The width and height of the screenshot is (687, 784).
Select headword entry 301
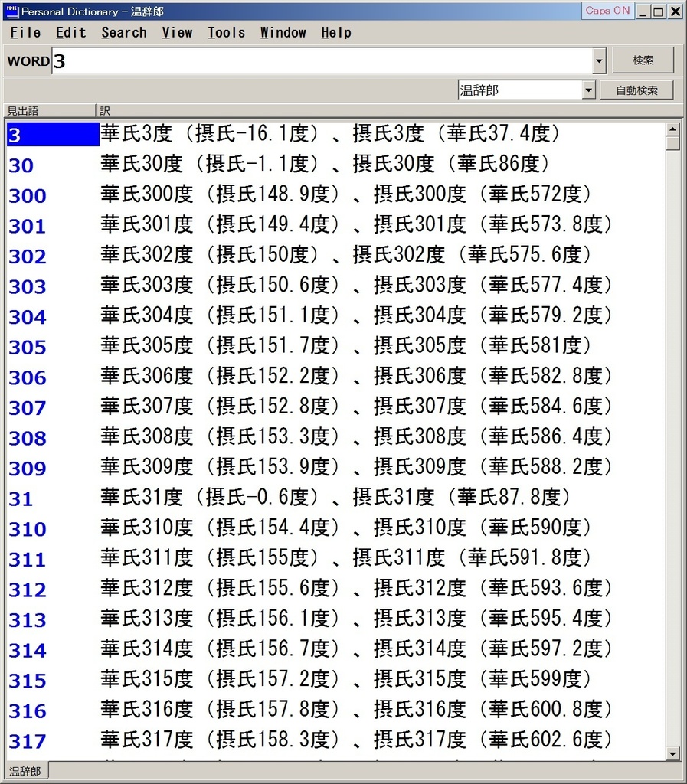28,226
